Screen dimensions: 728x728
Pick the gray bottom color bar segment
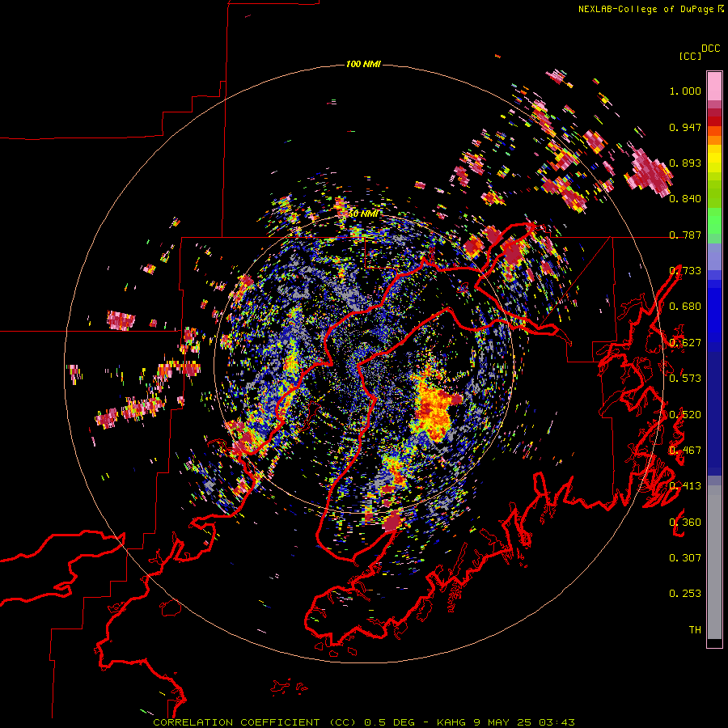(x=714, y=562)
